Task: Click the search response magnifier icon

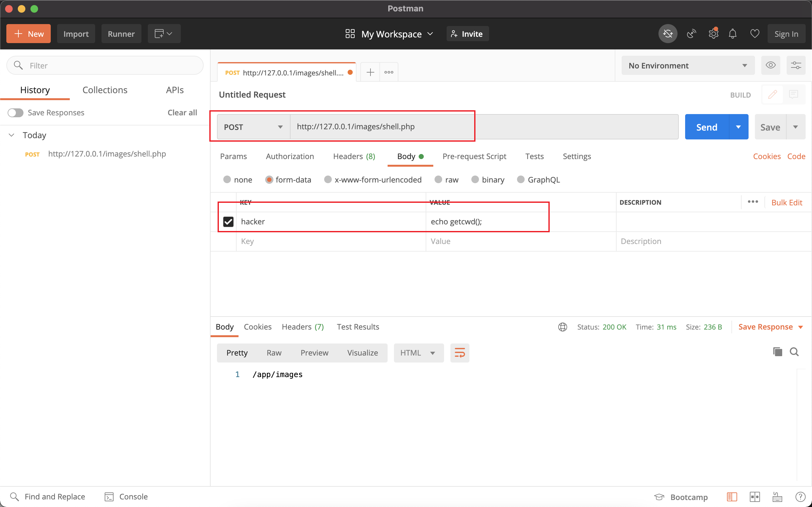Action: pos(794,352)
